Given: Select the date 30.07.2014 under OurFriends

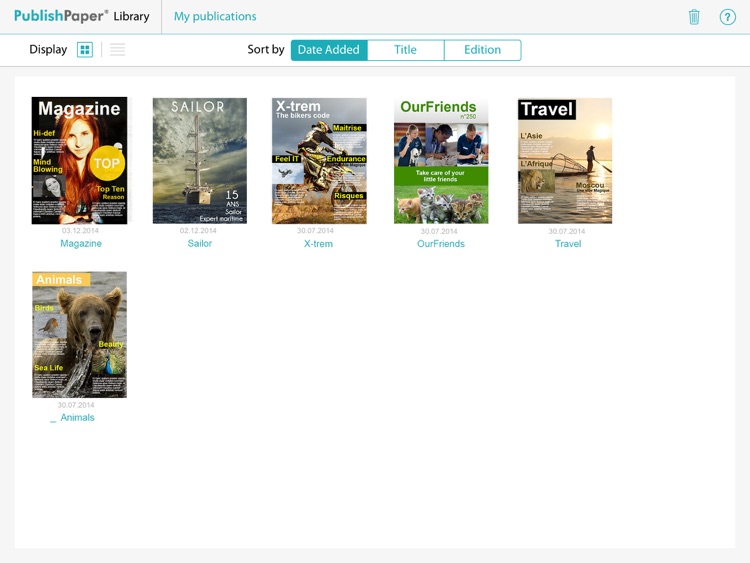Looking at the screenshot, I should click(x=439, y=231).
